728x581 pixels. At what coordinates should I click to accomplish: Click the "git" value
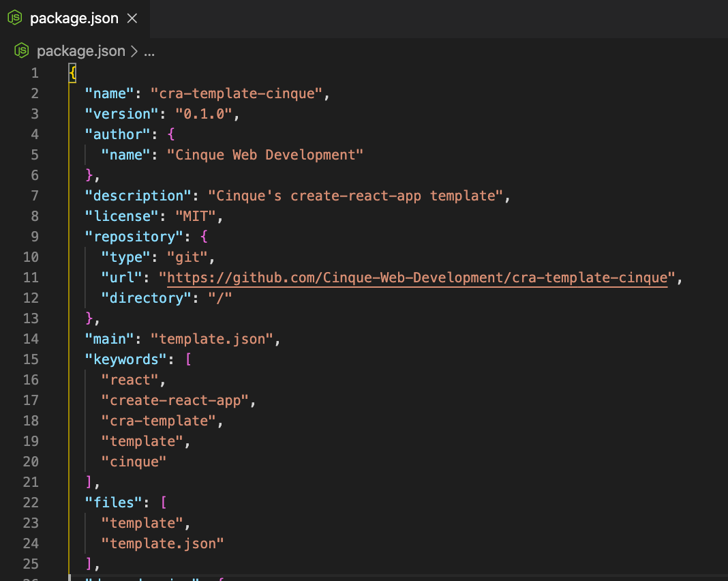pyautogui.click(x=187, y=257)
